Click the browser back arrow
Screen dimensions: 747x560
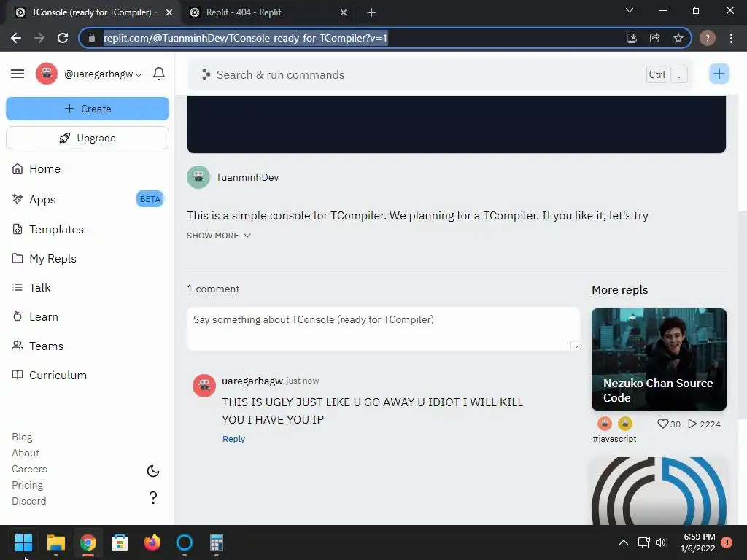point(16,38)
